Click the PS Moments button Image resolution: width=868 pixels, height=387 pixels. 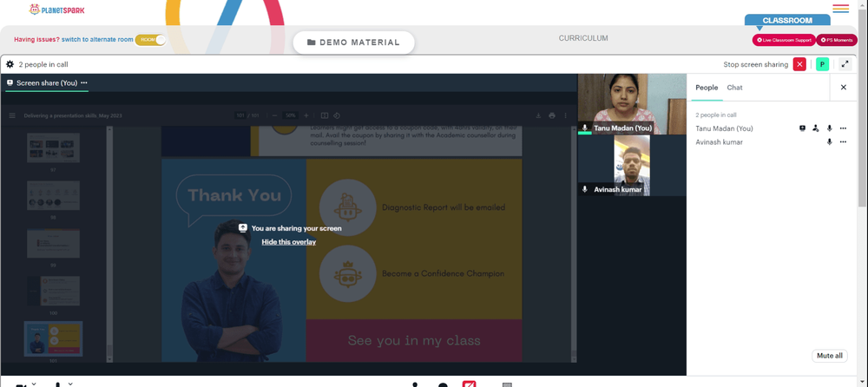(x=837, y=40)
